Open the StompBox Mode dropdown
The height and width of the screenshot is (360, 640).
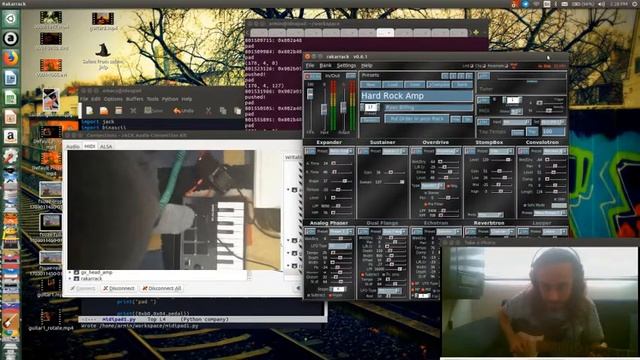490,215
